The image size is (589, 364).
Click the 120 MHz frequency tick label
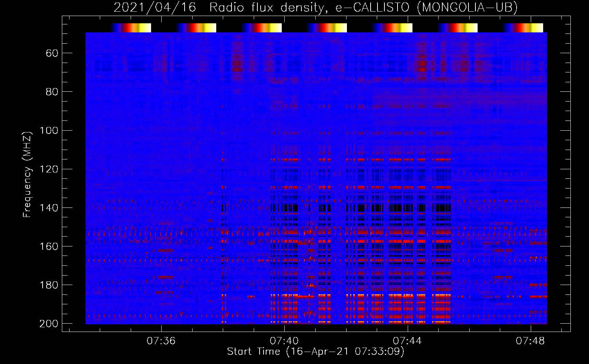coord(49,169)
